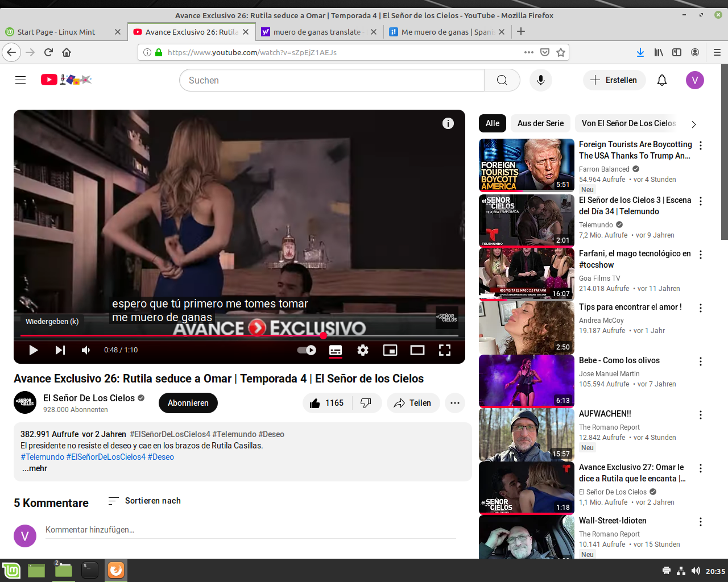Open more actions below the video
This screenshot has width=728, height=582.
pos(455,403)
